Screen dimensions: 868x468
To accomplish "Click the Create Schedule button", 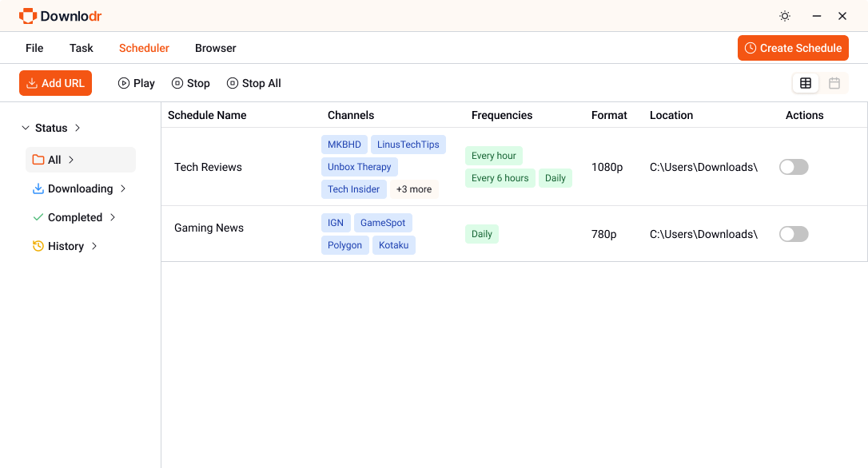I will click(x=793, y=48).
